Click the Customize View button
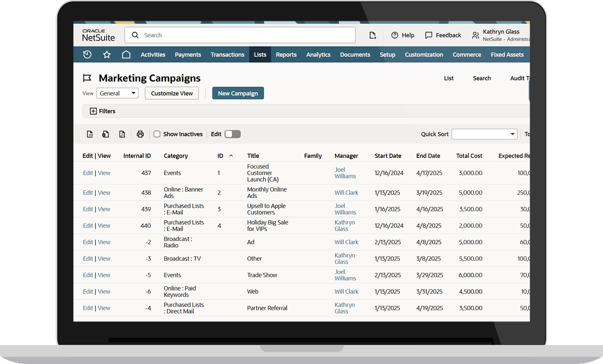This screenshot has width=603, height=364. click(172, 93)
